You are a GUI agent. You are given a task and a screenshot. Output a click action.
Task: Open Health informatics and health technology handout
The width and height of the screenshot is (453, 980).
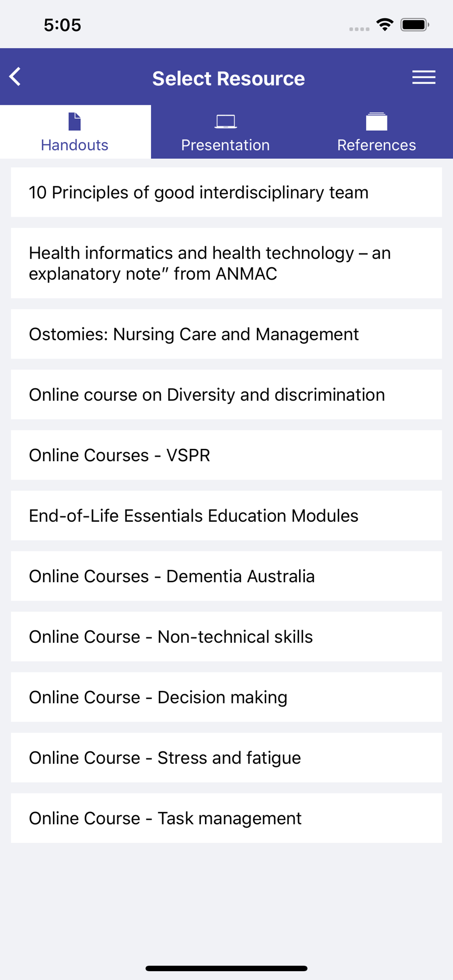click(226, 263)
